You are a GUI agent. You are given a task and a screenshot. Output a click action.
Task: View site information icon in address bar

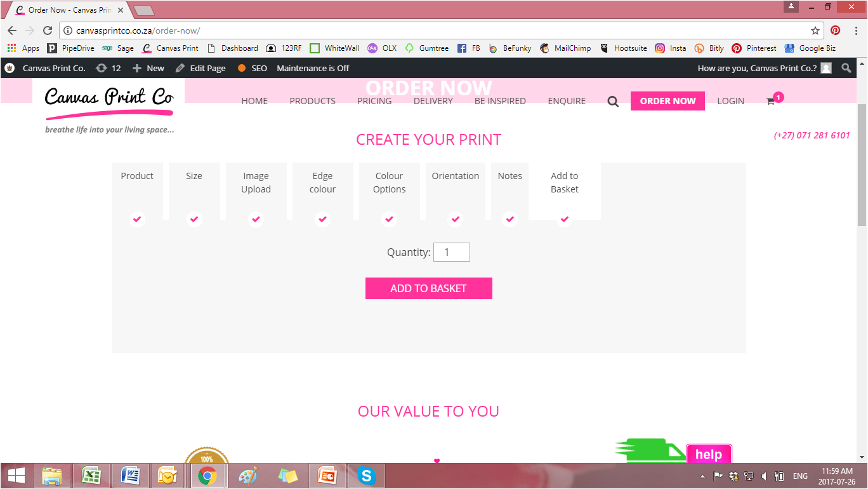pyautogui.click(x=68, y=30)
